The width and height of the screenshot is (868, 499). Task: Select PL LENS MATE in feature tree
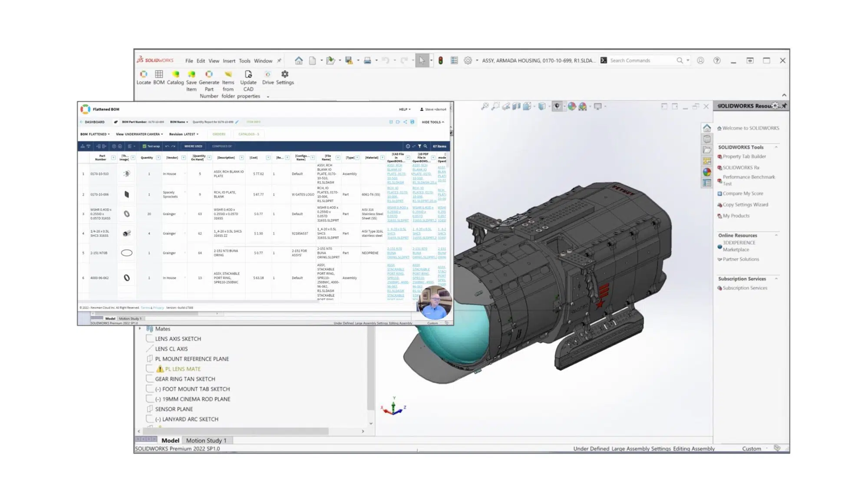tap(182, 369)
